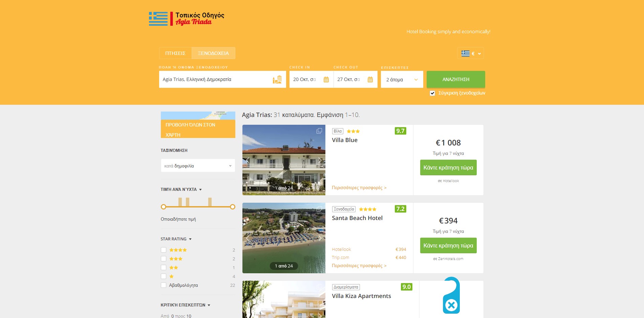644x318 pixels.
Task: Click the door hanger unavailable icon
Action: pyautogui.click(x=451, y=295)
